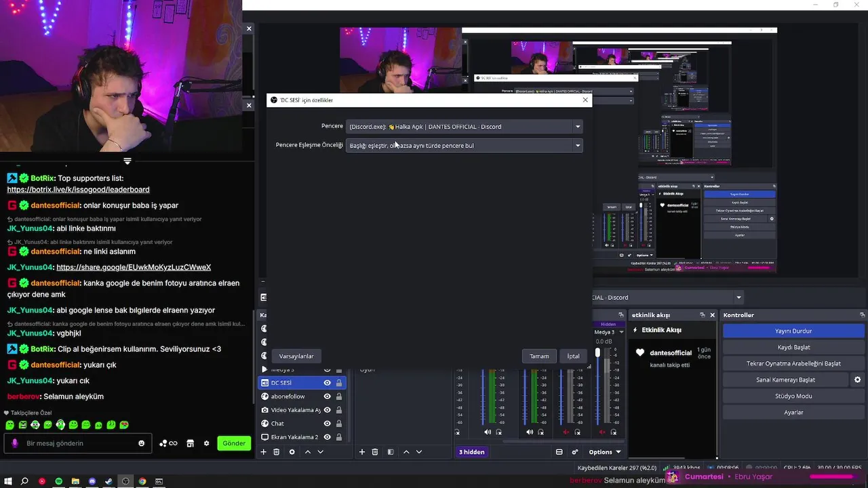This screenshot has width=868, height=488.
Task: Toggle lock on the DC SESİ source
Action: [x=338, y=383]
